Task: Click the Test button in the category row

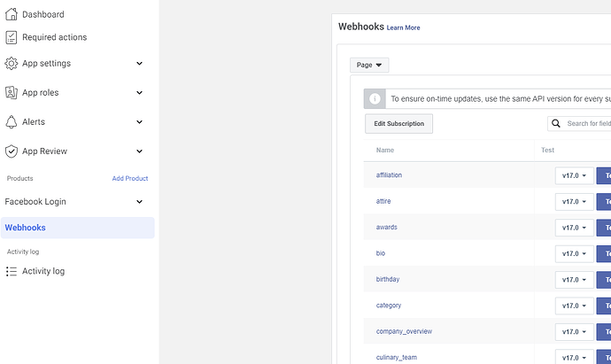Action: click(x=604, y=306)
